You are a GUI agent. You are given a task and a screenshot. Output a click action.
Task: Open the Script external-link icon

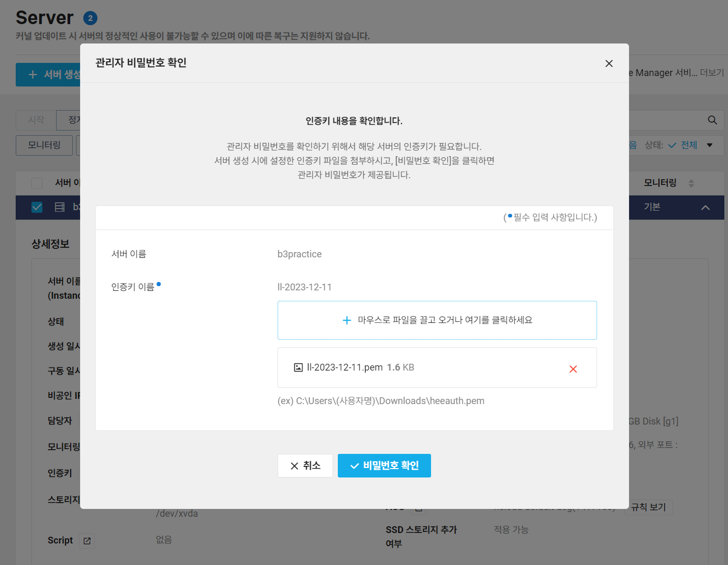point(87,540)
